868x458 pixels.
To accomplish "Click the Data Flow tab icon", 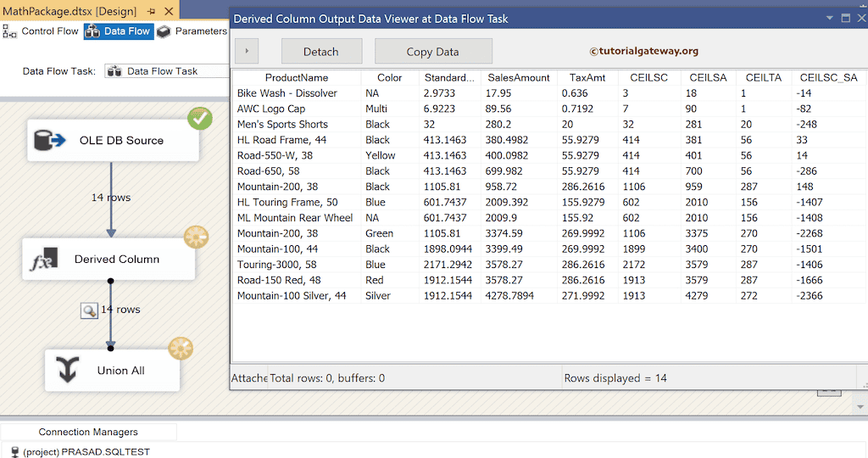I will coord(92,31).
